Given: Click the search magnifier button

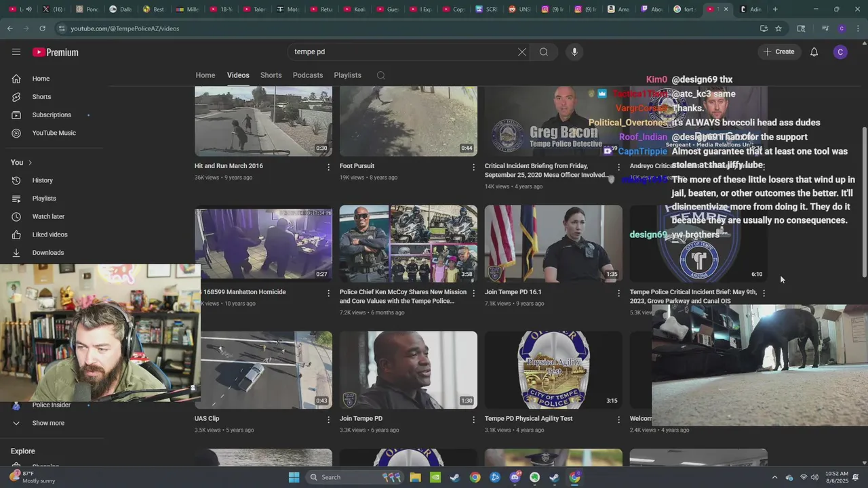Looking at the screenshot, I should 544,52.
